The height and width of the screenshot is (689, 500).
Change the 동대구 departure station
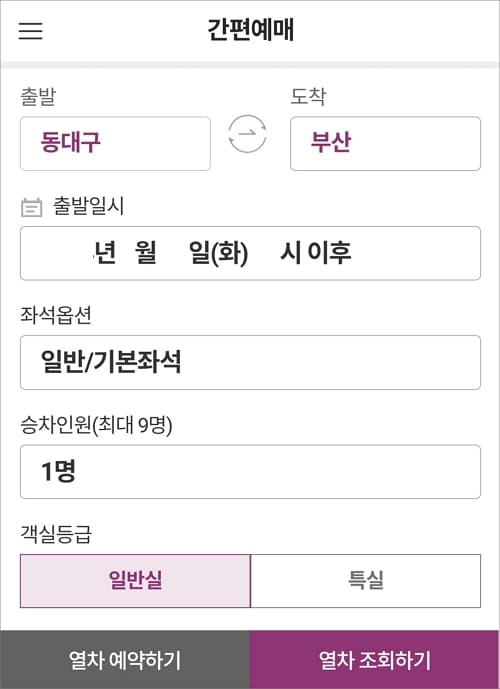115,144
